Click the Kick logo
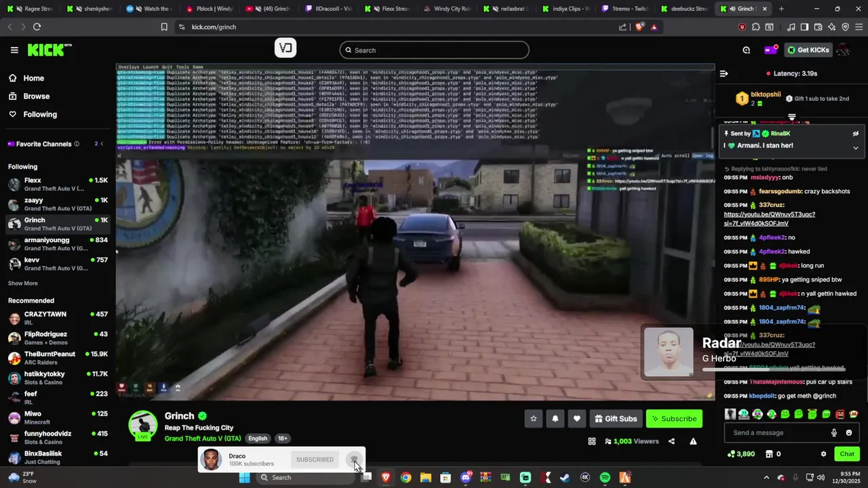This screenshot has width=868, height=488. coord(50,50)
